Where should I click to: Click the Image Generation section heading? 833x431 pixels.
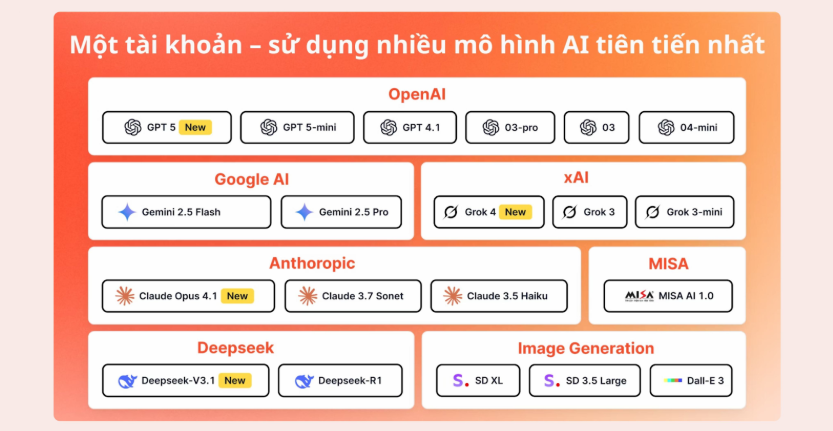coord(586,348)
